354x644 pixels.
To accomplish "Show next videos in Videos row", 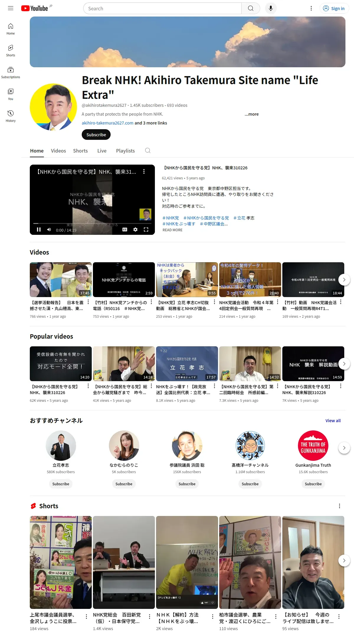I will pyautogui.click(x=344, y=280).
